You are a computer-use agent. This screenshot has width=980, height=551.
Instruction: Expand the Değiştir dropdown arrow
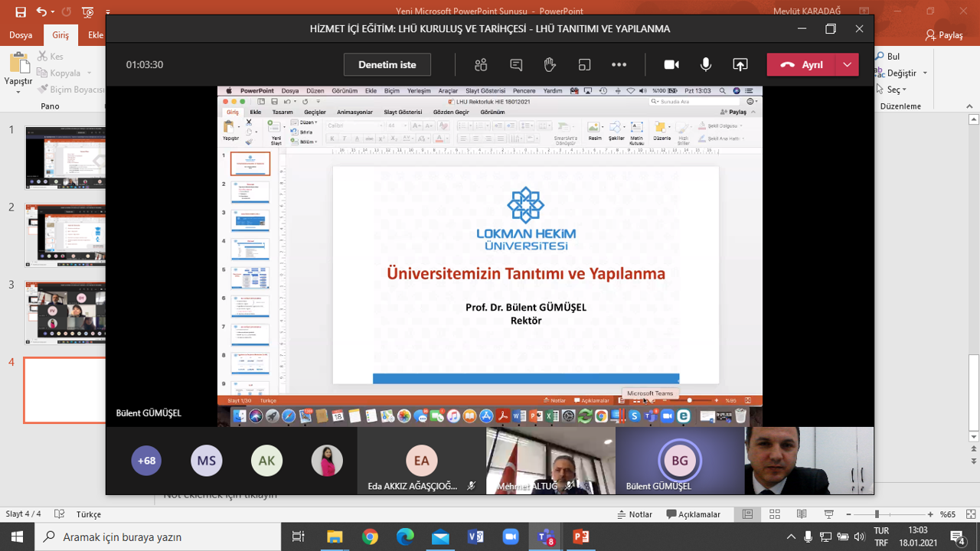point(925,73)
